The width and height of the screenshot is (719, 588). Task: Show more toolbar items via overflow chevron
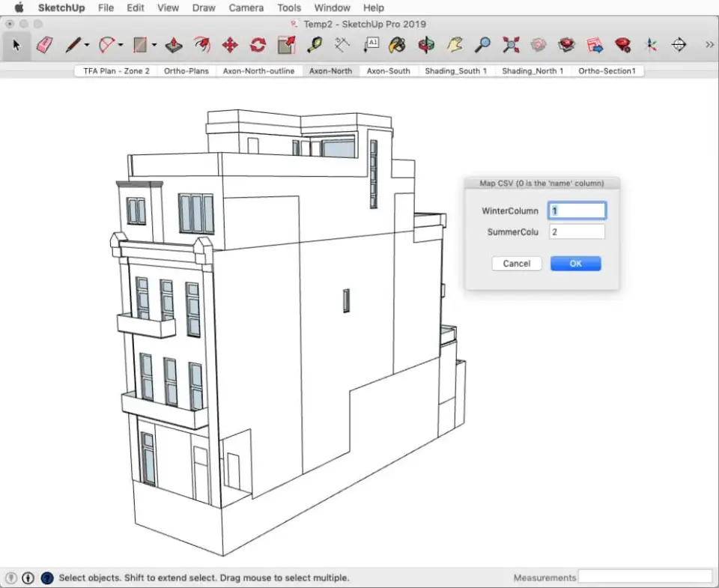[709, 46]
